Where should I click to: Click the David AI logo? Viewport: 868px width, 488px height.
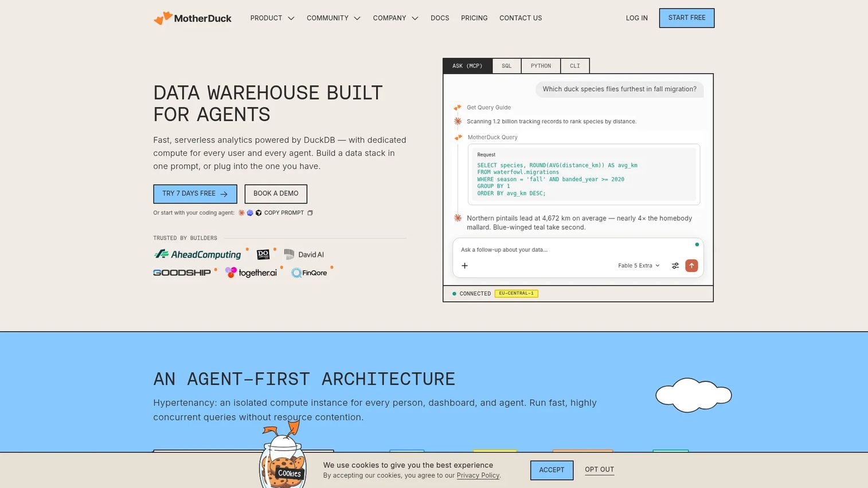[304, 254]
